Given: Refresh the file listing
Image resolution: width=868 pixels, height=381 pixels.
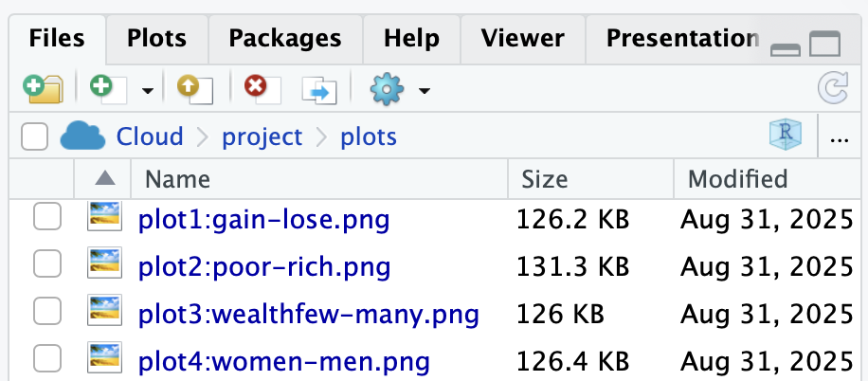Looking at the screenshot, I should coord(833,88).
